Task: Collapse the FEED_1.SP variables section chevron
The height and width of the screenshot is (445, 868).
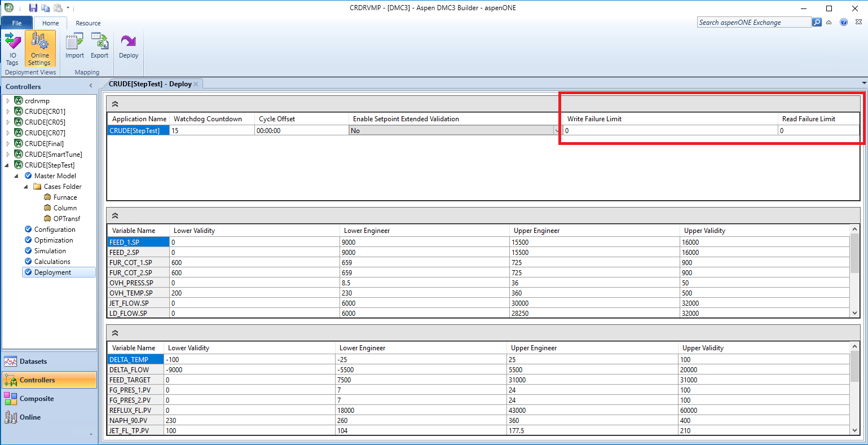Action: 115,216
